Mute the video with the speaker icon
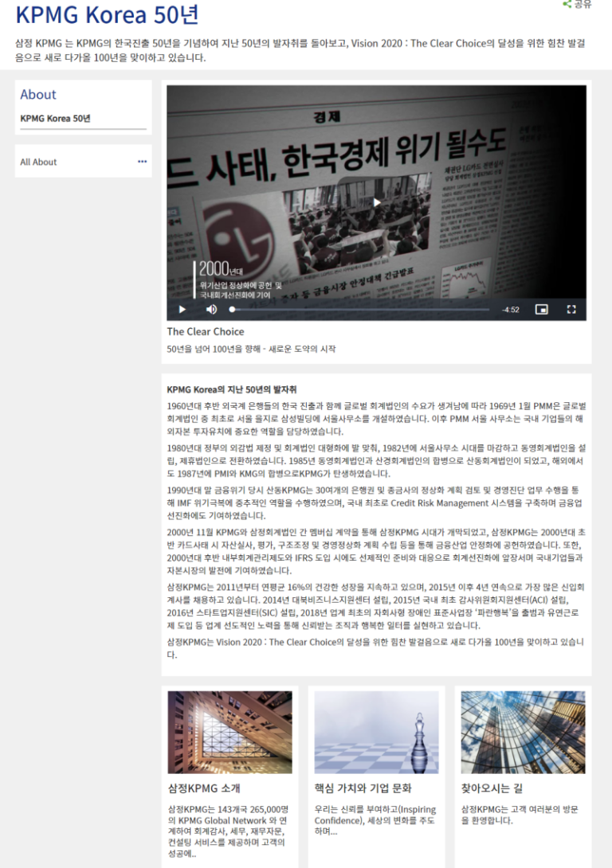Screen dimensions: 612x868 (211, 310)
